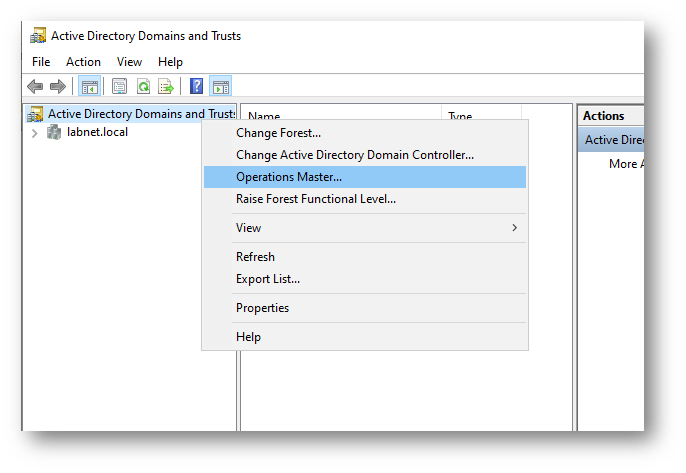Click the blue Help question mark icon
Image resolution: width=686 pixels, height=473 pixels.
(196, 86)
